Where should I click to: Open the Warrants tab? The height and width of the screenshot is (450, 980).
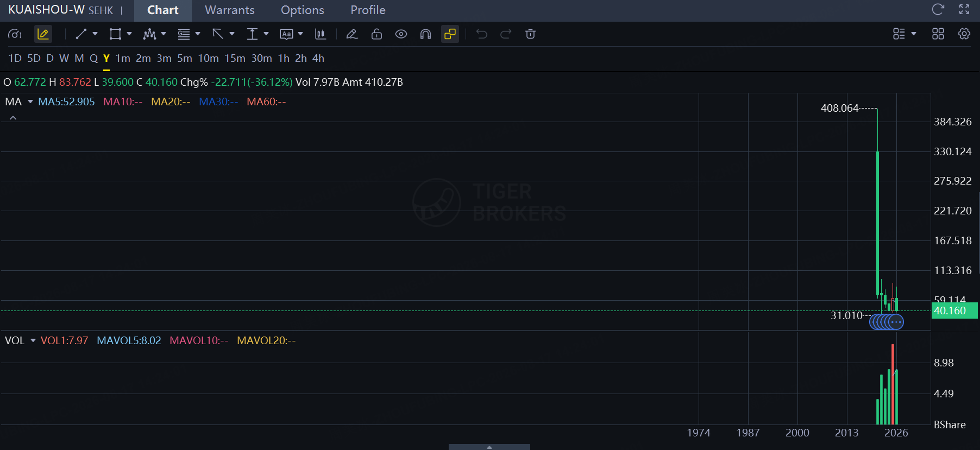[x=230, y=10]
